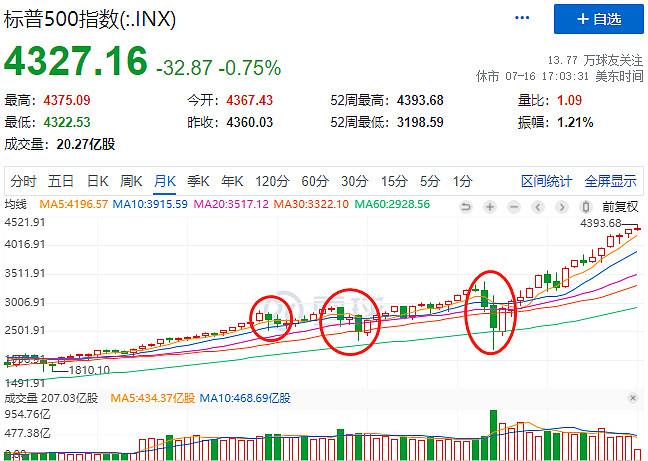Image resolution: width=648 pixels, height=461 pixels.
Task: Click the MA30:3322.10 indicator label
Action: 311,204
